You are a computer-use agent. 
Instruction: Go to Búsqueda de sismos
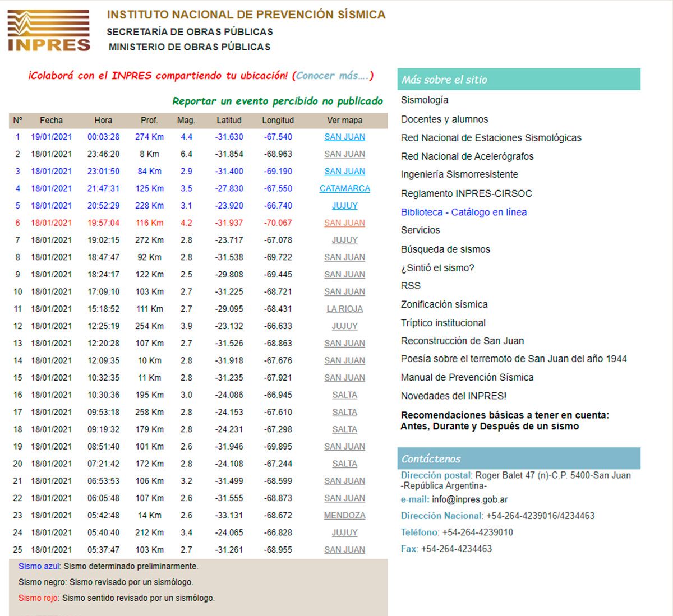pyautogui.click(x=445, y=249)
